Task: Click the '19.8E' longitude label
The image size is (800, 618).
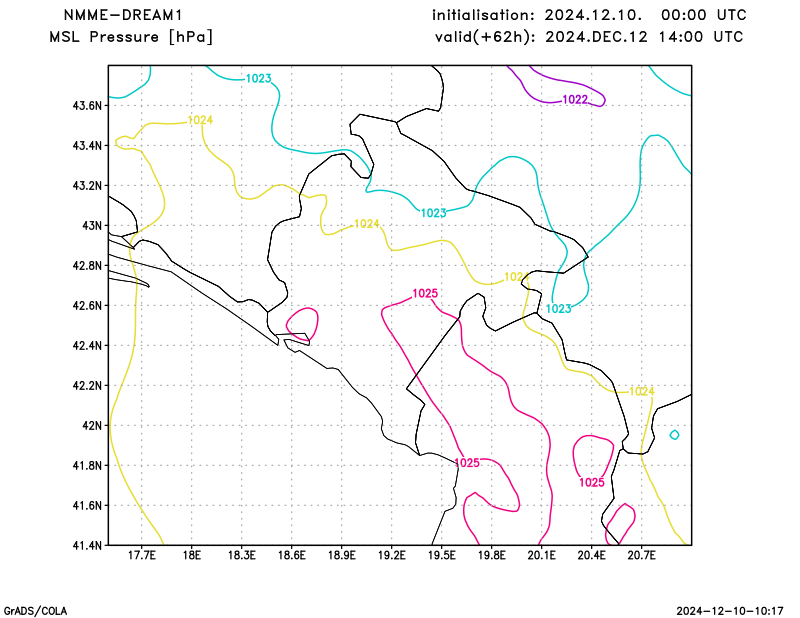Action: [491, 555]
